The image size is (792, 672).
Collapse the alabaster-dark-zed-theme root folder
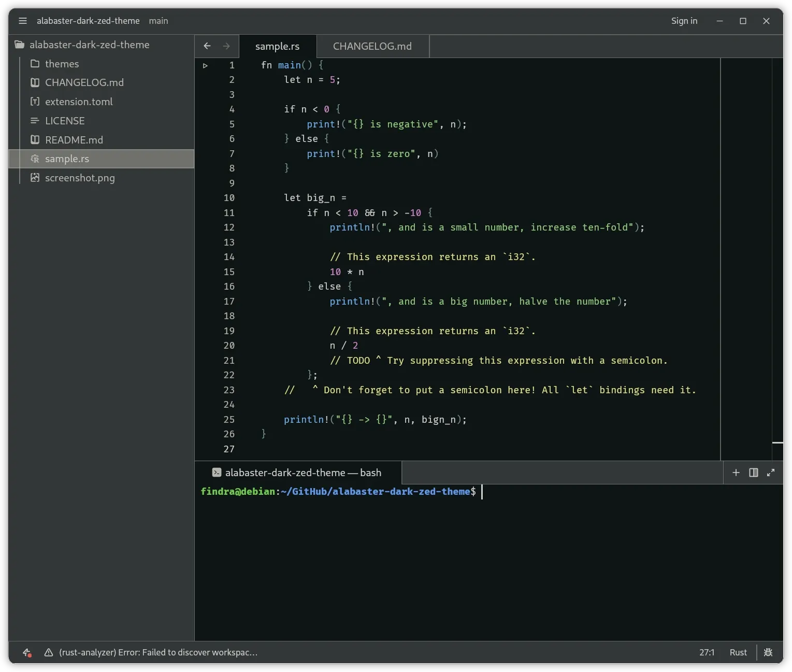click(101, 45)
